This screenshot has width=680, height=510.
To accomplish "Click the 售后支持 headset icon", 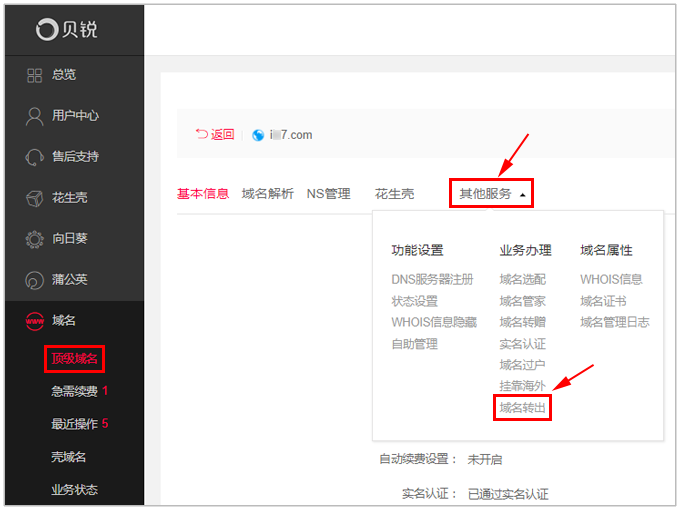I will (34, 157).
